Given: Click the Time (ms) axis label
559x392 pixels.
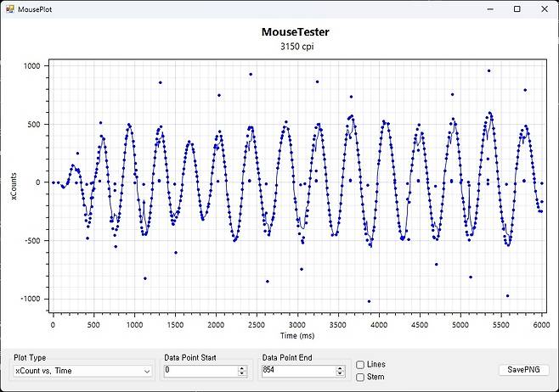Looking at the screenshot, I should (x=297, y=335).
